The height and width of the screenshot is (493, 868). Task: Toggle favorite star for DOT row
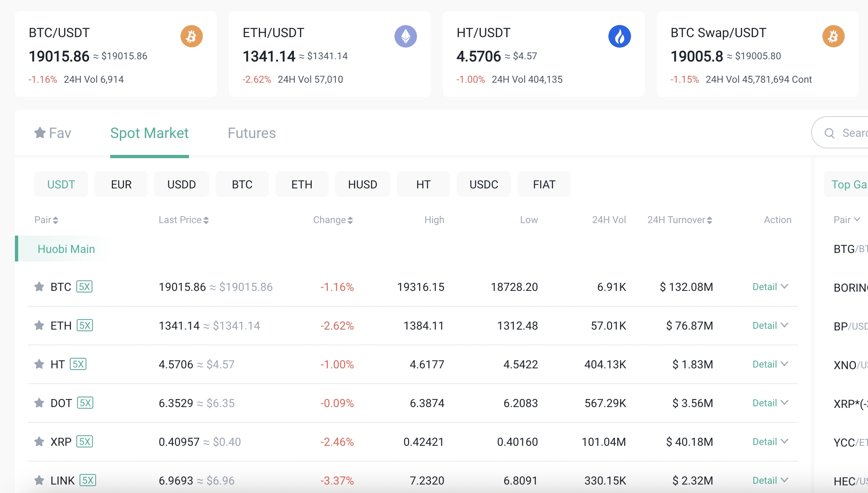click(x=39, y=403)
